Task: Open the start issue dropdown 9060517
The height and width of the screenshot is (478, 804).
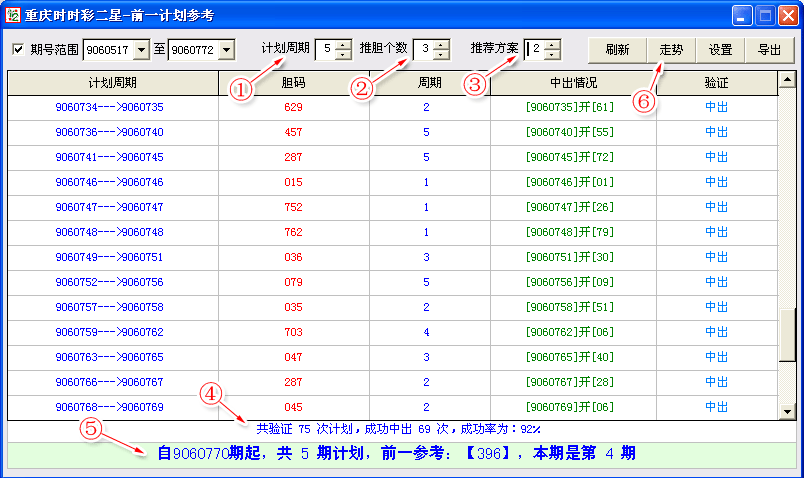Action: [x=142, y=50]
